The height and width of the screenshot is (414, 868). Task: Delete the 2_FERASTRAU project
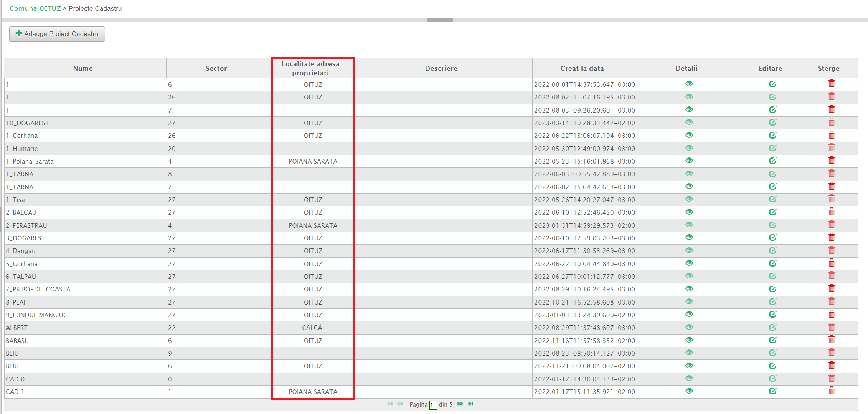click(831, 225)
